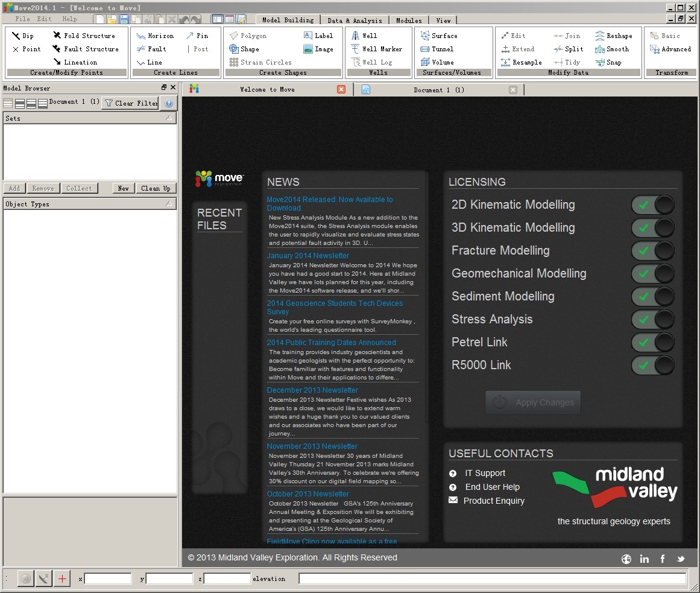Select the Fold Structure tool
Viewport: 700px width, 593px height.
pos(84,36)
